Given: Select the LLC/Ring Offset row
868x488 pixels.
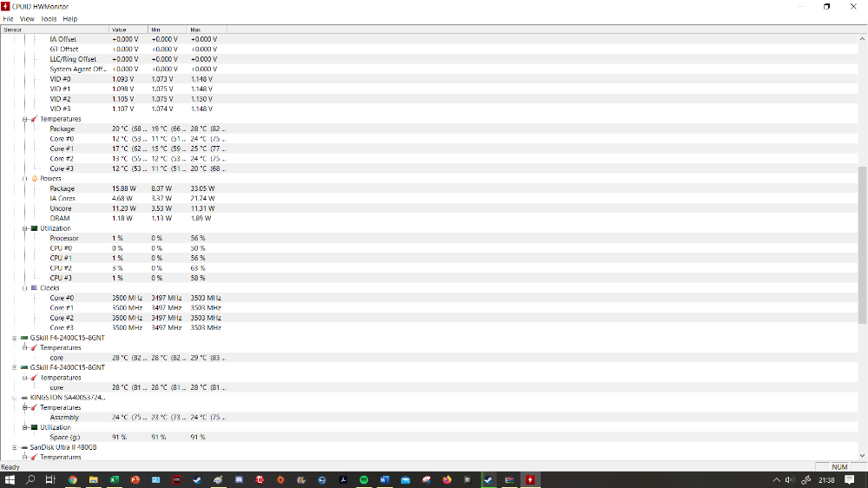Looking at the screenshot, I should click(429, 59).
